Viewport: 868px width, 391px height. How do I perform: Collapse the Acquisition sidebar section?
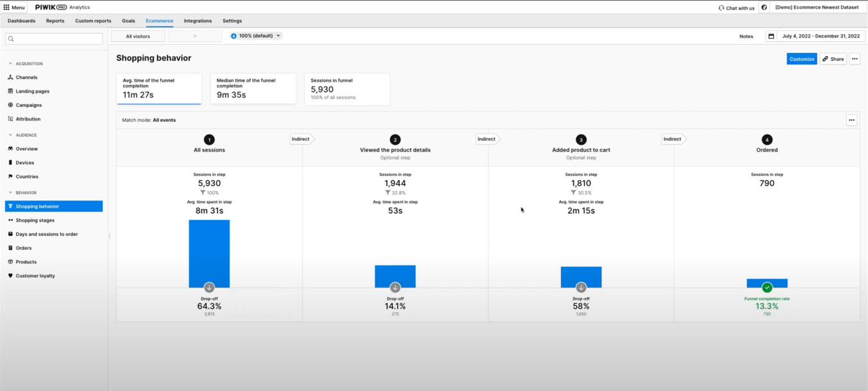pyautogui.click(x=11, y=64)
